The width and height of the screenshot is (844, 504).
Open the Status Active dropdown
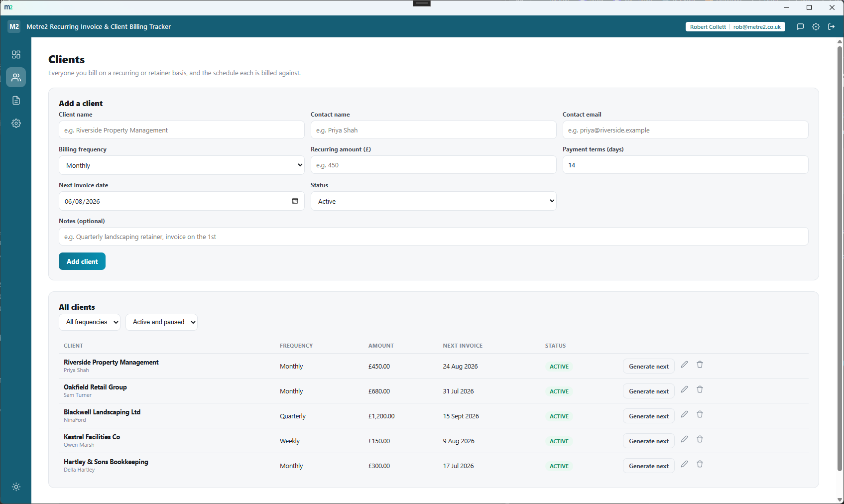pos(433,201)
